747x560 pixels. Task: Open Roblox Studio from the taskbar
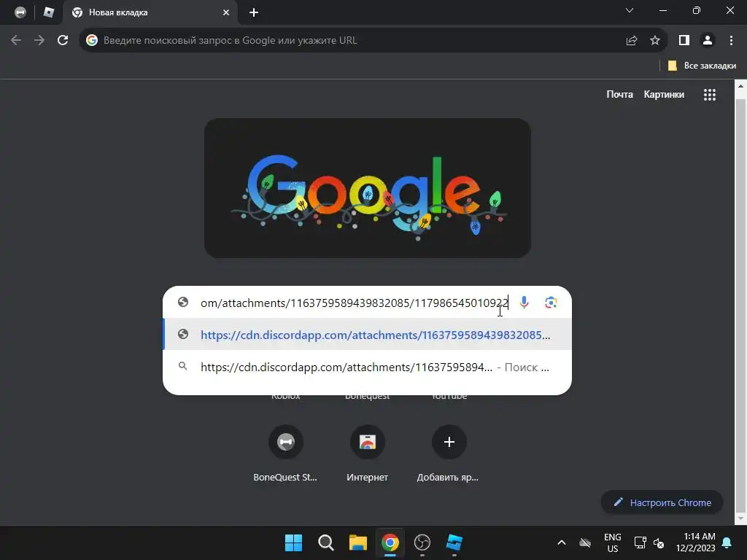[x=454, y=542]
